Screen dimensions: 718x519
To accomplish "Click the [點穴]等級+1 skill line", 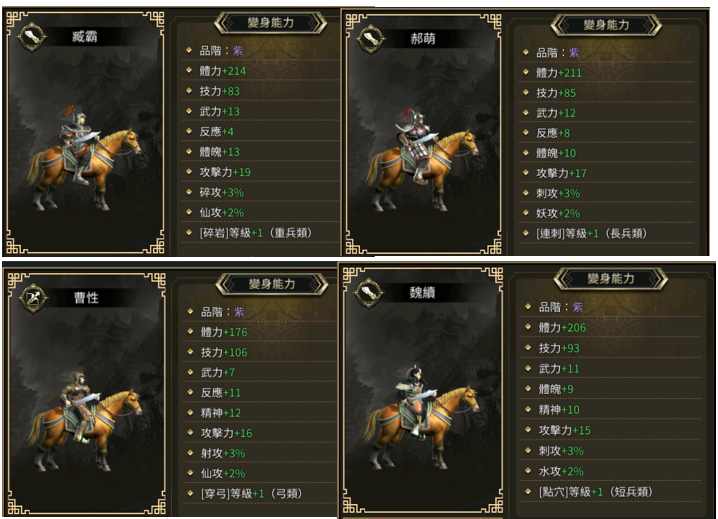I will pyautogui.click(x=595, y=492).
